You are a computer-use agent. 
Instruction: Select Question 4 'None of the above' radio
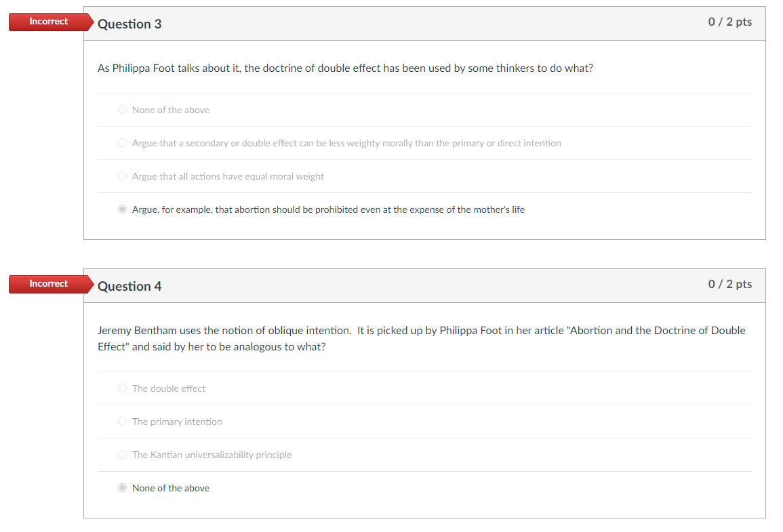[122, 487]
